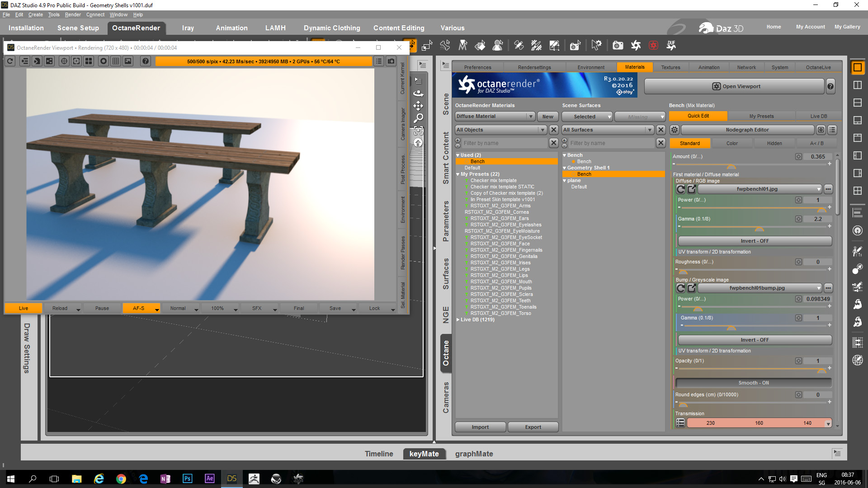The height and width of the screenshot is (488, 868).
Task: Click the help question mark in viewport toolbar
Action: 145,61
